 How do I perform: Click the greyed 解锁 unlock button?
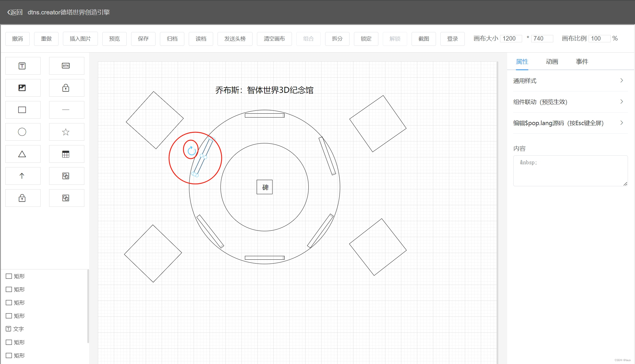coord(395,39)
